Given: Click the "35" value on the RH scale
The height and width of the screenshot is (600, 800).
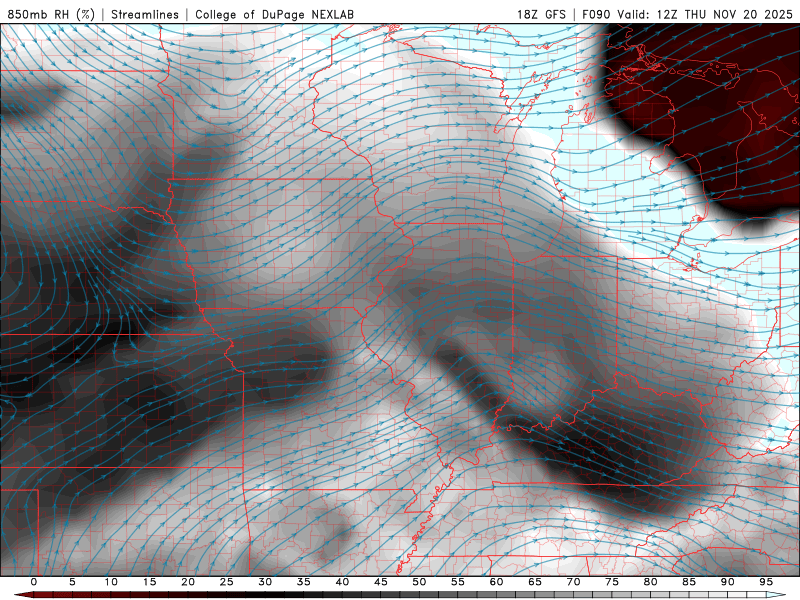Looking at the screenshot, I should [x=304, y=582].
